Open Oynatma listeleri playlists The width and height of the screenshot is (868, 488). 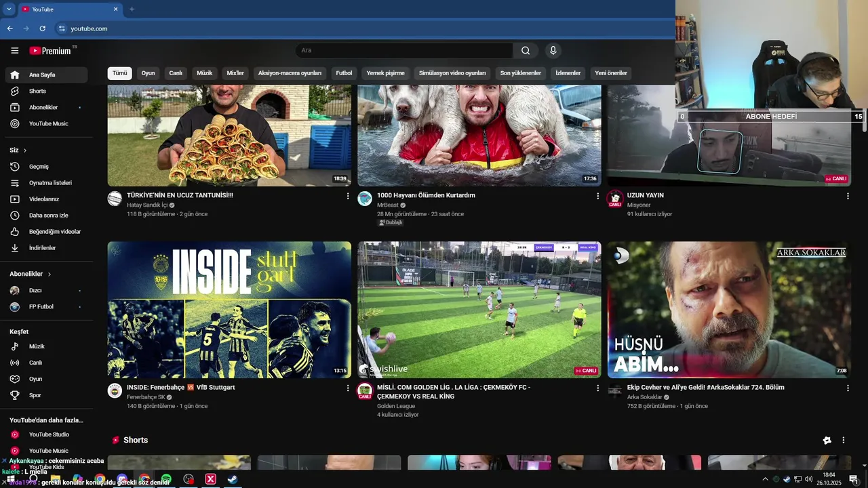point(46,183)
